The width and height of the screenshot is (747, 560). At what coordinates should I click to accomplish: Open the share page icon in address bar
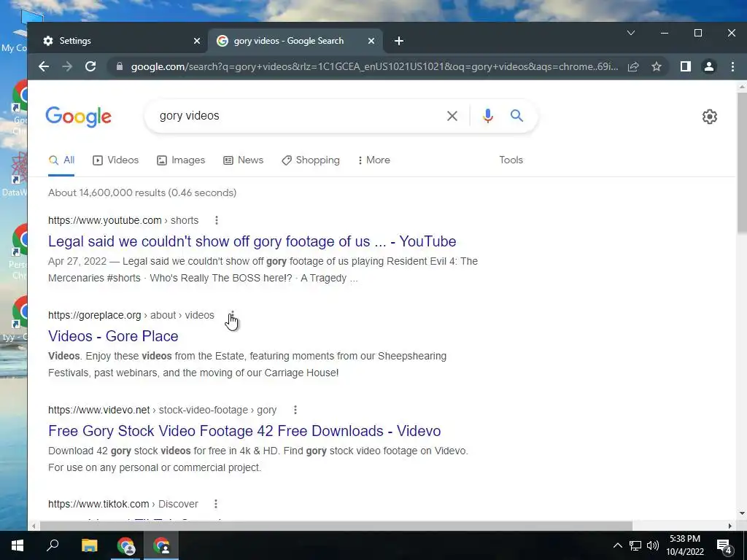633,66
